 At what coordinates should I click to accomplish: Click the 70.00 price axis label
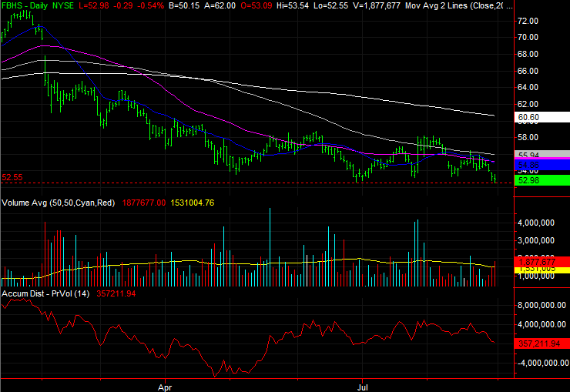pyautogui.click(x=528, y=37)
